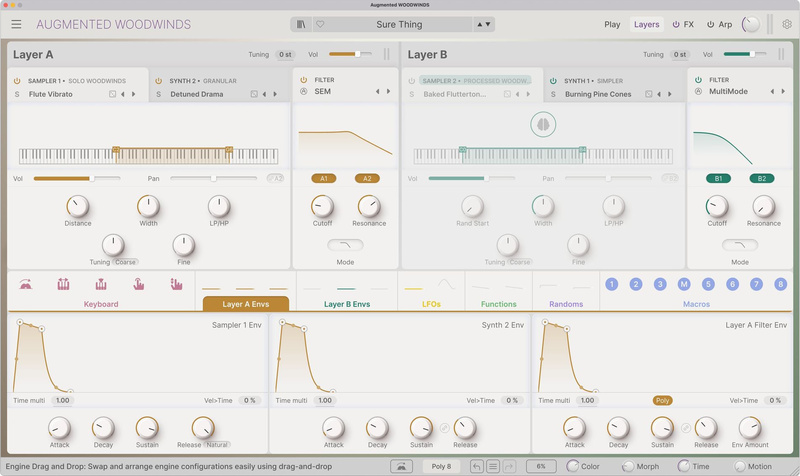Toggle FX power button in header
Image resolution: width=800 pixels, height=476 pixels.
pyautogui.click(x=676, y=24)
